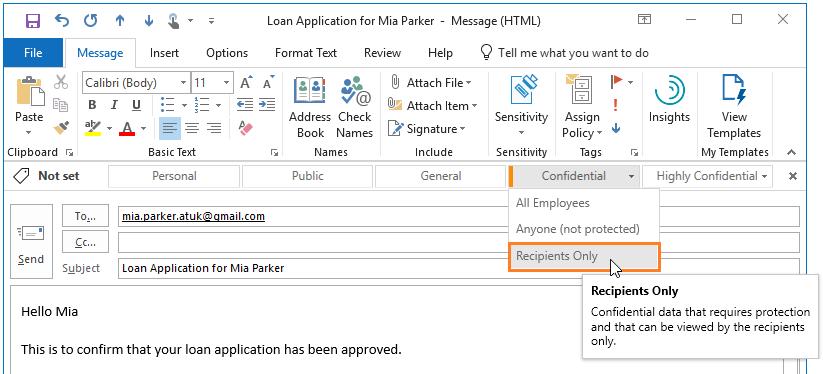Click the Save icon in quick access toolbar
This screenshot has height=374, width=823.
coord(33,20)
